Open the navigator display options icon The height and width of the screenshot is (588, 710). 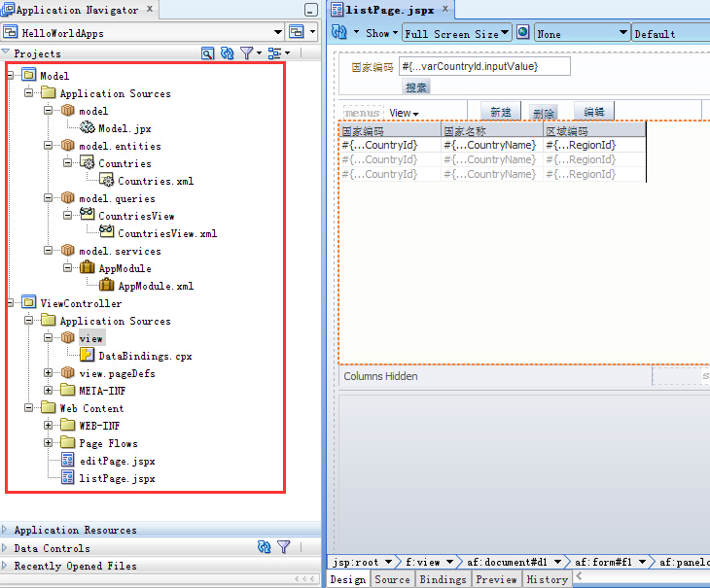coord(274,53)
